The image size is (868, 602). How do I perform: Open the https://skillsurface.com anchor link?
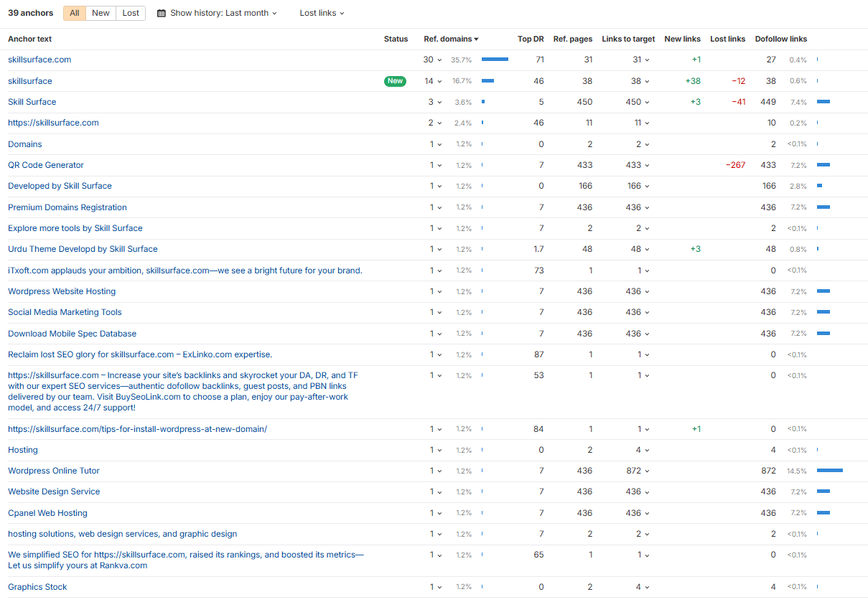pos(53,123)
